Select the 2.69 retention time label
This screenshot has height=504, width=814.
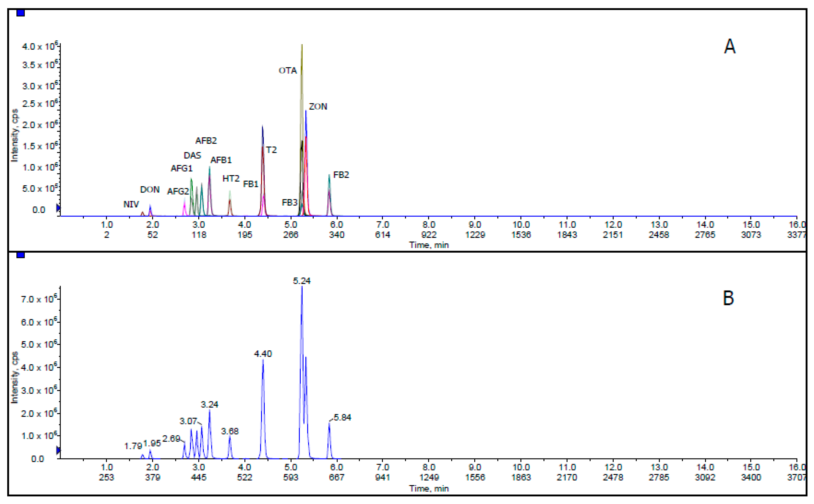pos(171,439)
